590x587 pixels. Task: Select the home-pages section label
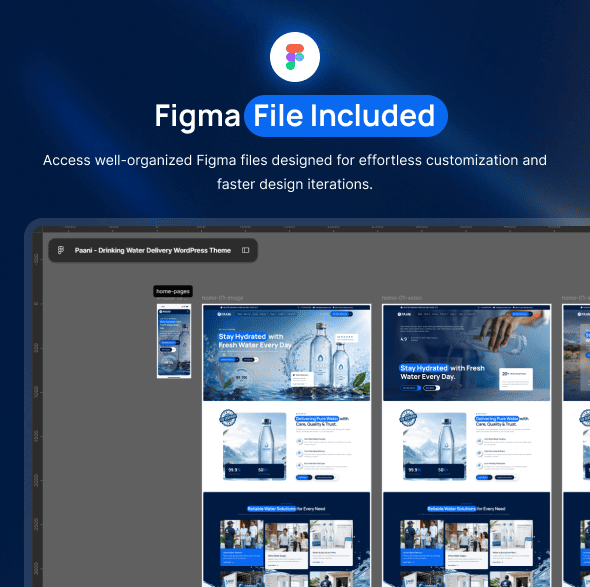coord(173,291)
